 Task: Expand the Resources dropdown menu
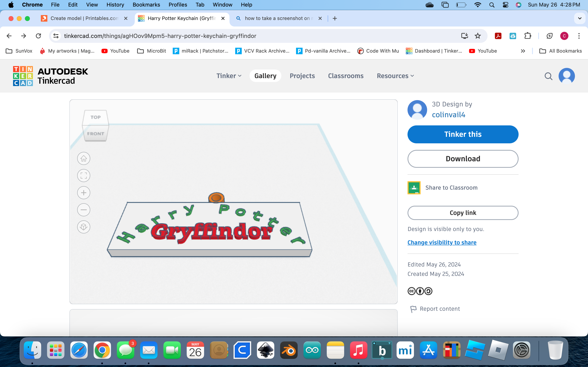tap(395, 76)
